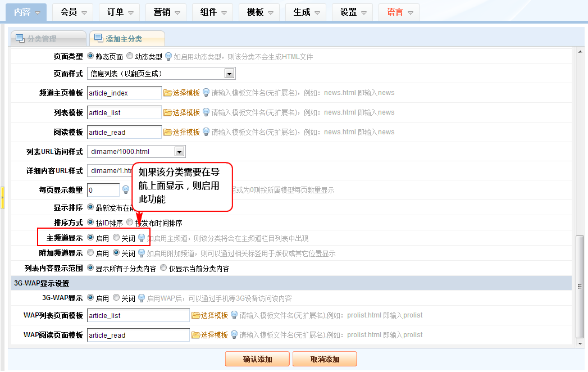
Task: Click lightbulb hint icon in 页面类型 row
Action: (x=168, y=56)
